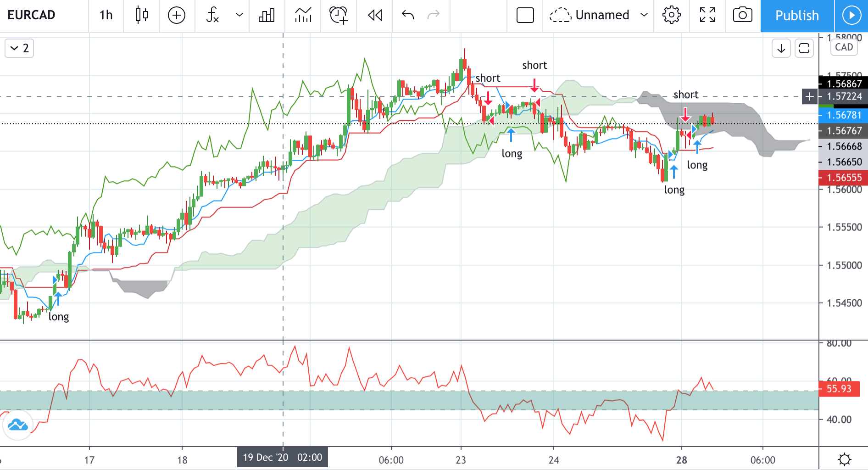Open strategy tester chart icon

[x=303, y=15]
